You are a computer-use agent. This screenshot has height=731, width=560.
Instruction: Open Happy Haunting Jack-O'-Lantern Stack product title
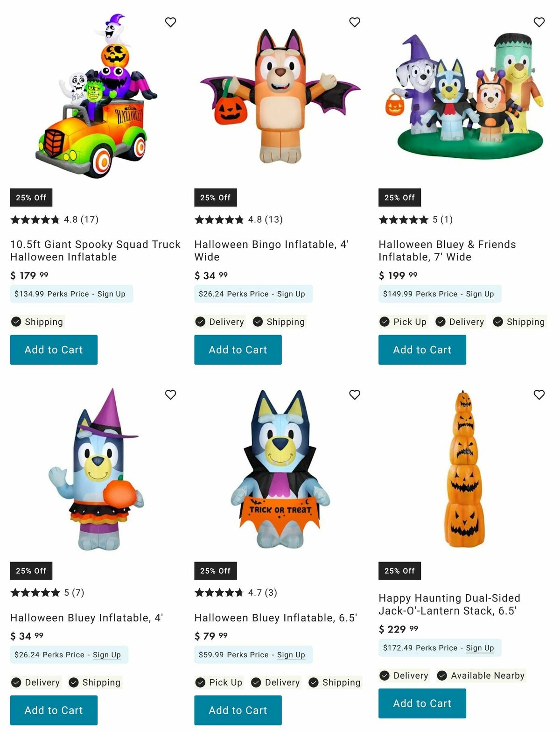click(449, 604)
